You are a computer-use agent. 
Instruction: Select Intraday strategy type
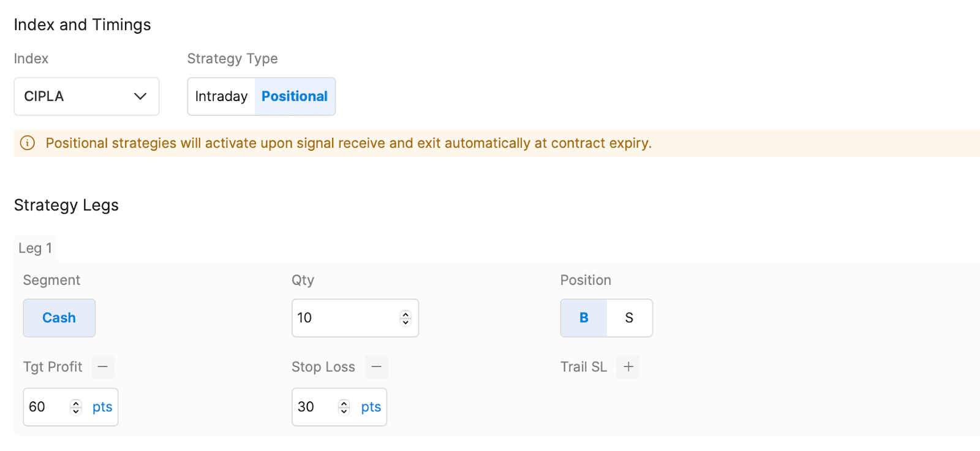tap(221, 97)
